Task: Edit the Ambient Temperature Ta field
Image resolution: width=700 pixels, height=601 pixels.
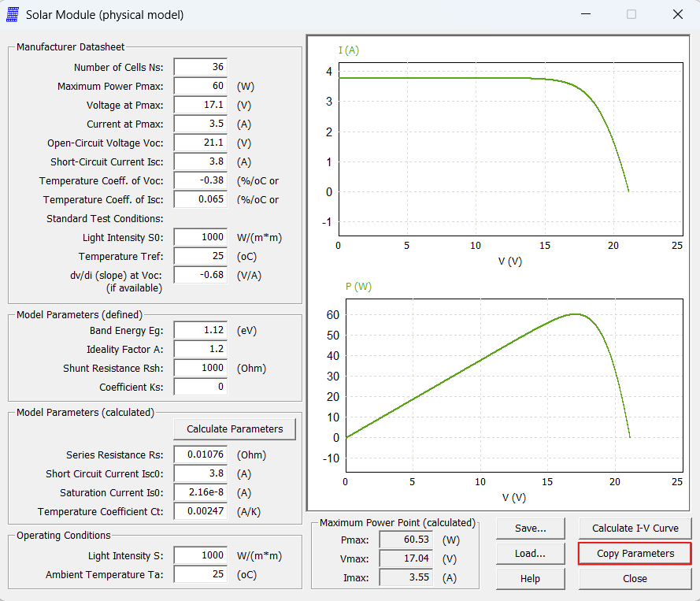Action: point(201,574)
